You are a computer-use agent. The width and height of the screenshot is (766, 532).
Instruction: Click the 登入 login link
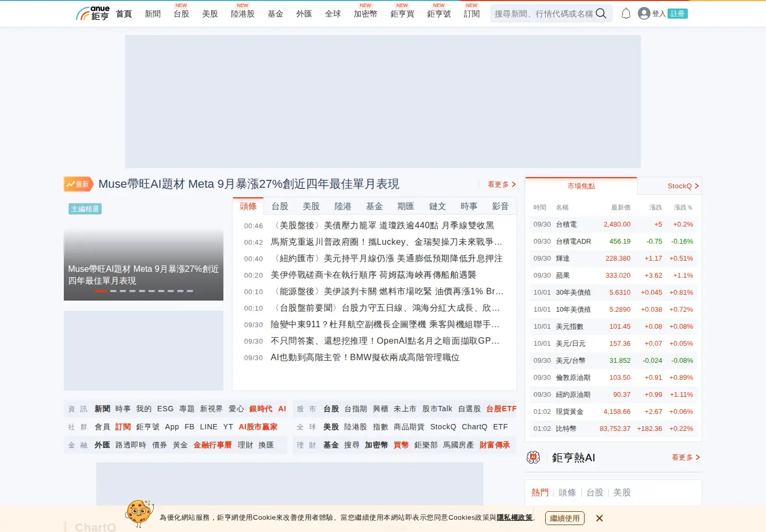click(x=659, y=14)
